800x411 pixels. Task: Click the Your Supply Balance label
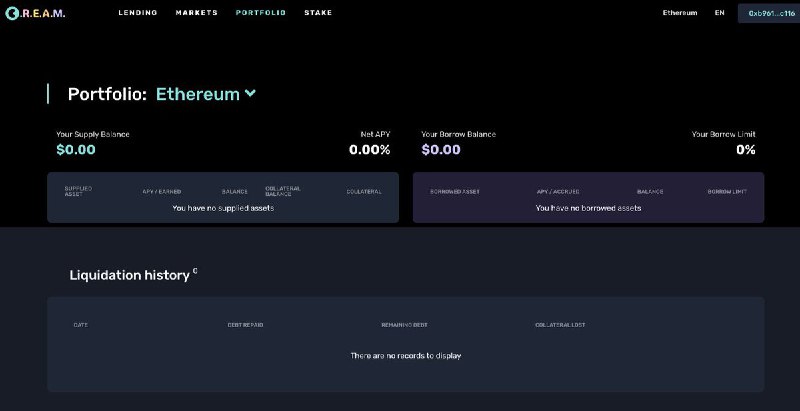click(93, 134)
